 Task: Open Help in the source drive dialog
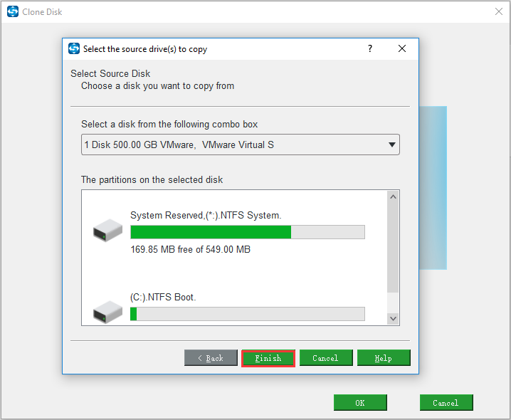point(384,358)
